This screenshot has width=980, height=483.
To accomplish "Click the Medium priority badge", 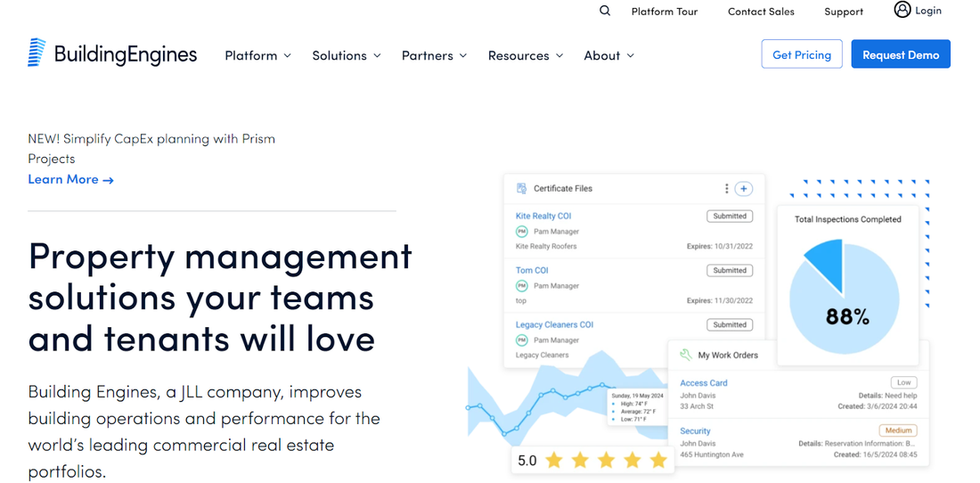I will coord(898,430).
